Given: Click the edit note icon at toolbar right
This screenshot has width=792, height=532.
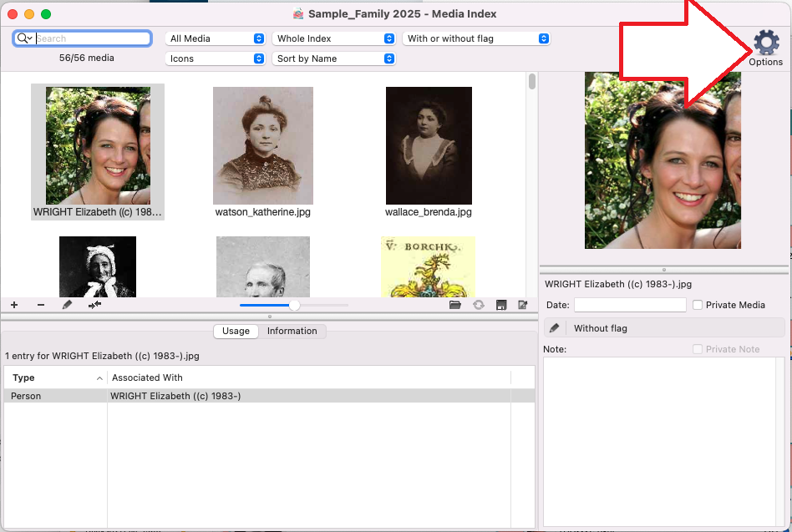Looking at the screenshot, I should click(x=523, y=305).
